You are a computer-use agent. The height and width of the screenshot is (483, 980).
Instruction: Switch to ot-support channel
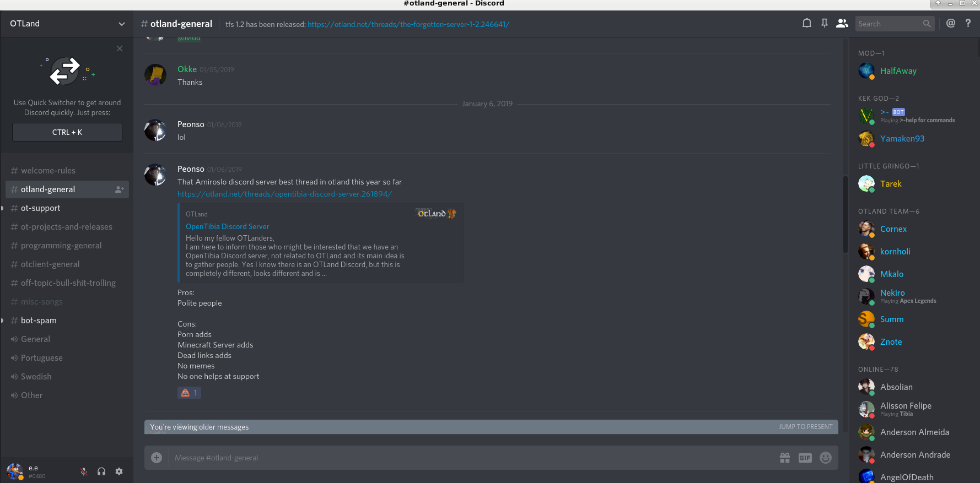tap(67, 208)
